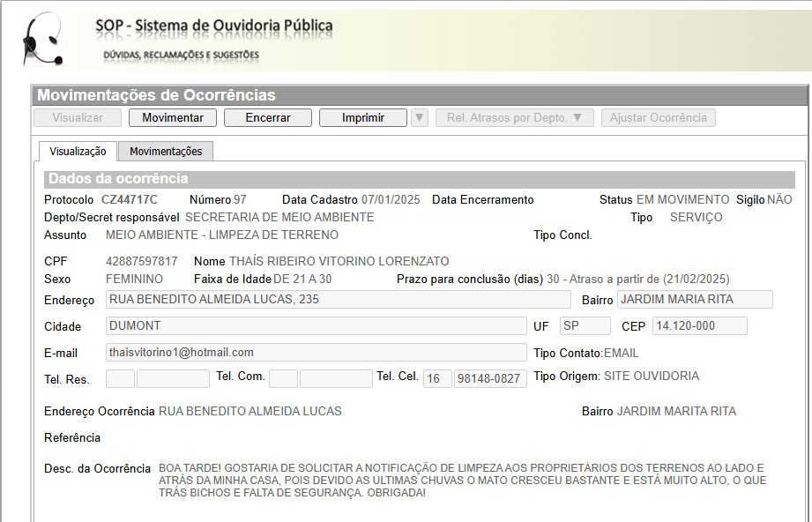Select the UF field showing SP
Image resolution: width=812 pixels, height=522 pixels.
point(585,326)
